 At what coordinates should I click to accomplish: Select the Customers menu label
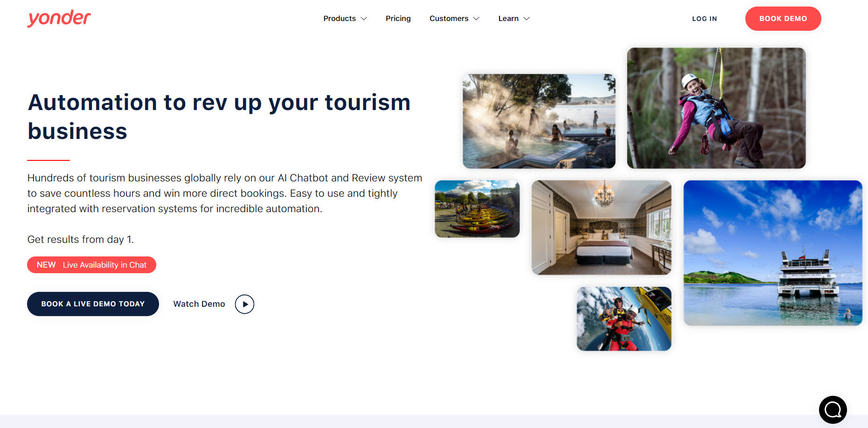(449, 19)
